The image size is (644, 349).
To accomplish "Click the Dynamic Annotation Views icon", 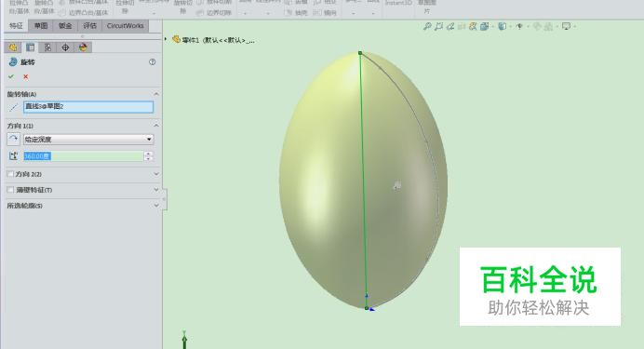I will [x=473, y=26].
